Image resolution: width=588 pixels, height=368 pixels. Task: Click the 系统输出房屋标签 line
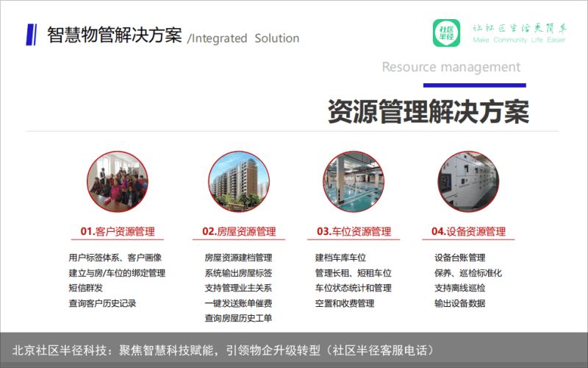click(x=238, y=273)
